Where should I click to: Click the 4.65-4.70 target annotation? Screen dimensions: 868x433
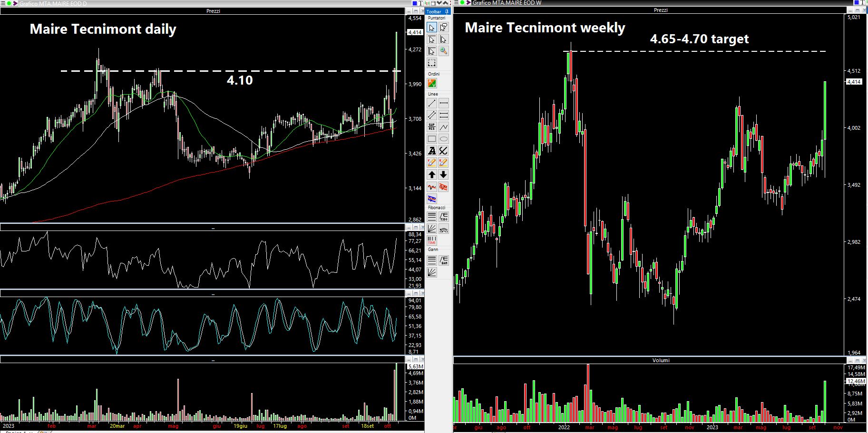[699, 39]
